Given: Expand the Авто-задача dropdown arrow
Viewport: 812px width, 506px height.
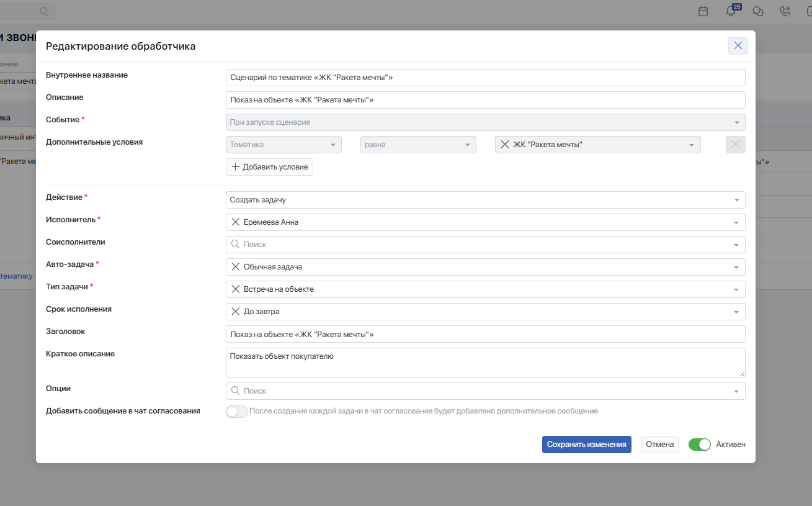Looking at the screenshot, I should click(x=736, y=267).
